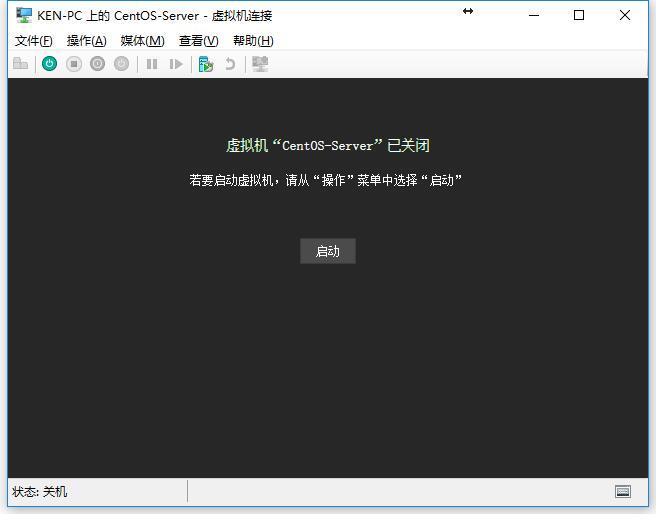Click the Checkpoint toolbar icon
The image size is (656, 514).
pyautogui.click(x=205, y=64)
